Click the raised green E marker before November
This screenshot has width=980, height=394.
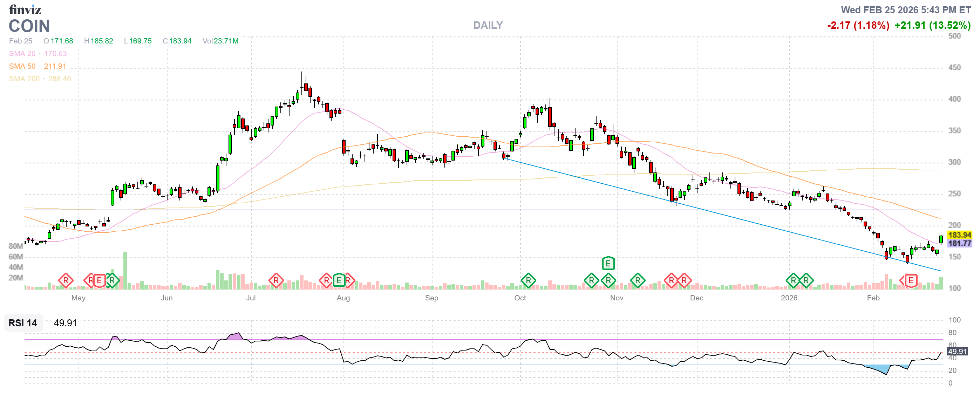608,263
